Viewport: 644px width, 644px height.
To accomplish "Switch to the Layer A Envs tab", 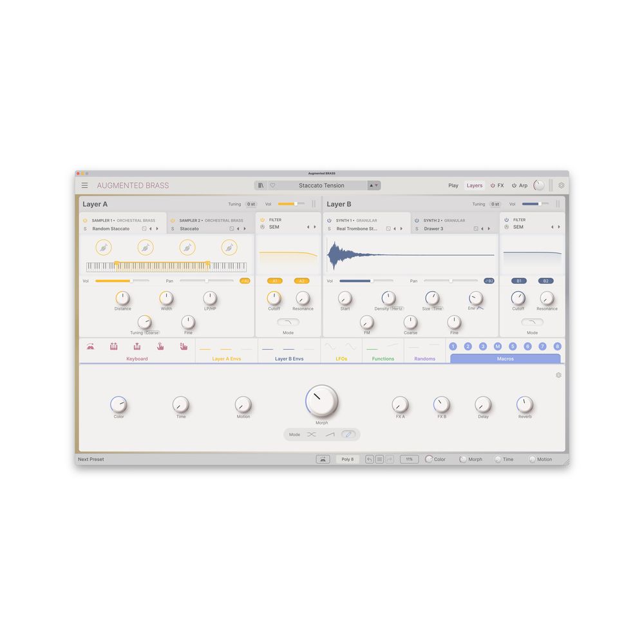I will tap(227, 359).
